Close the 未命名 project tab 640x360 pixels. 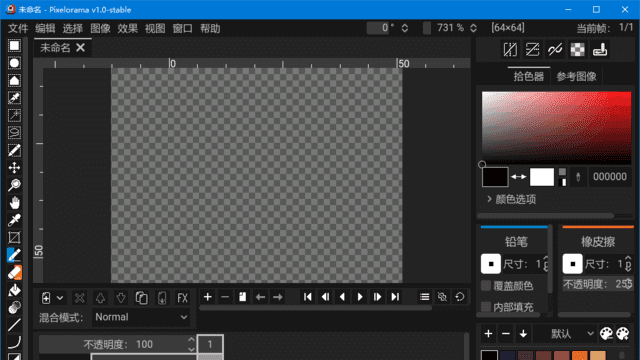click(x=81, y=48)
